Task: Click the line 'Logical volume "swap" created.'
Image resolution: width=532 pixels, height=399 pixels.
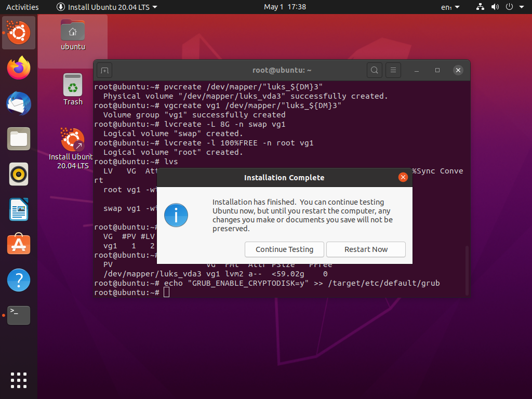Action: click(x=173, y=134)
